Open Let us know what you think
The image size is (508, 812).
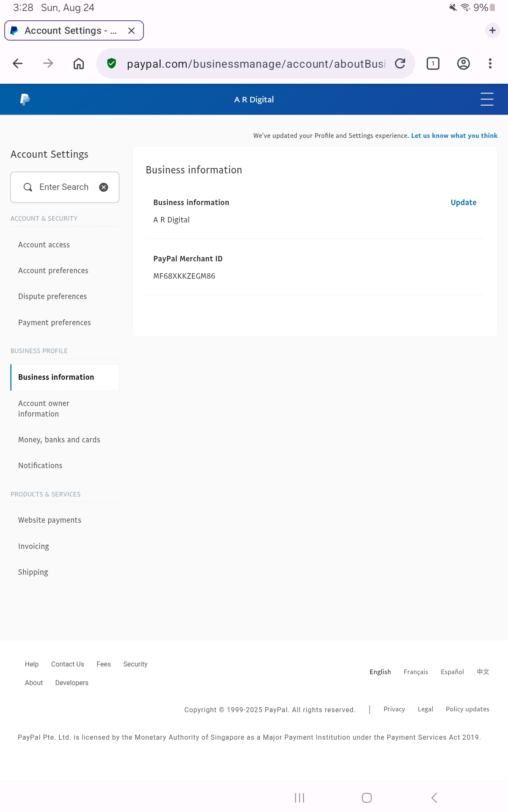click(454, 136)
